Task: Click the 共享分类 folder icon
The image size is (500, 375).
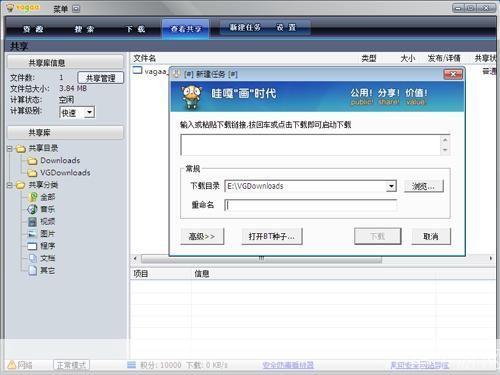Action: click(x=21, y=185)
